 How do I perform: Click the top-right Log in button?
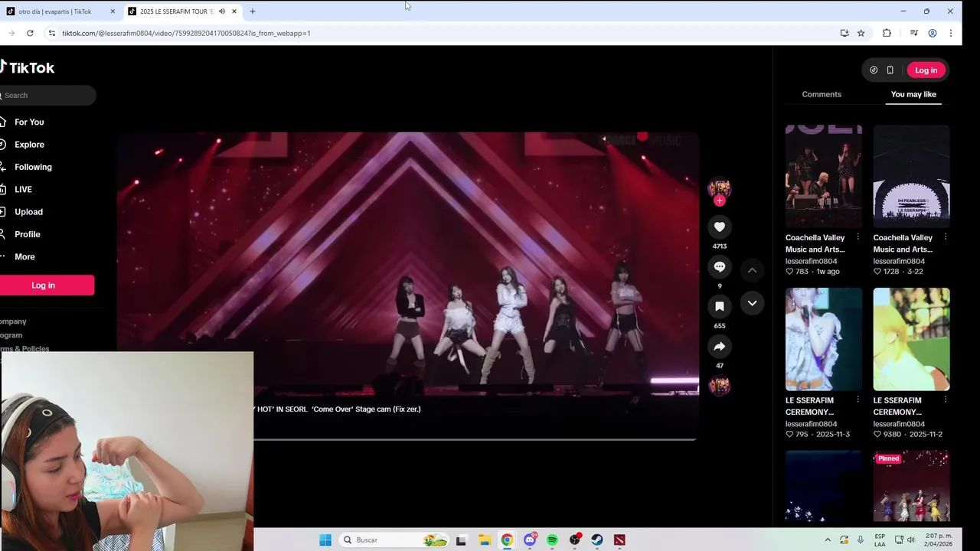point(926,70)
